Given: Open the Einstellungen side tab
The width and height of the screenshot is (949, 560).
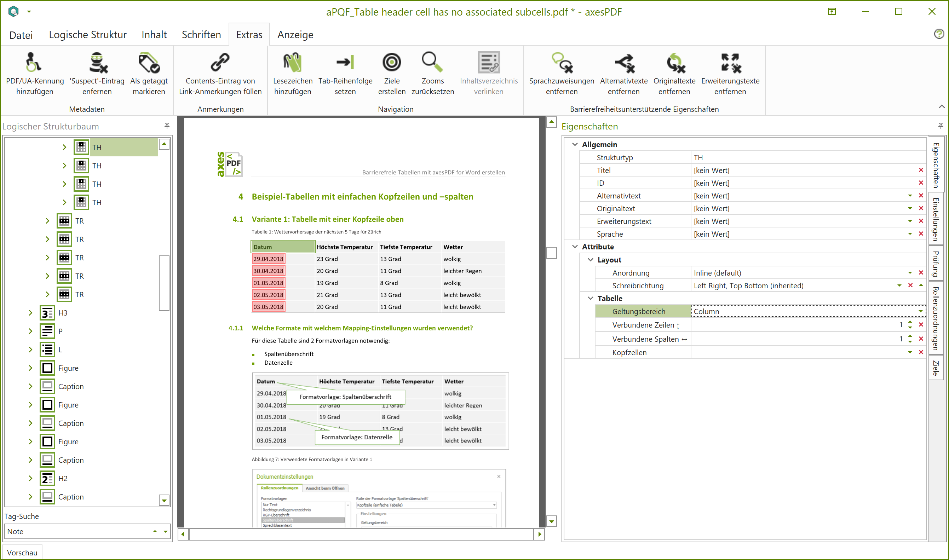Looking at the screenshot, I should [936, 219].
